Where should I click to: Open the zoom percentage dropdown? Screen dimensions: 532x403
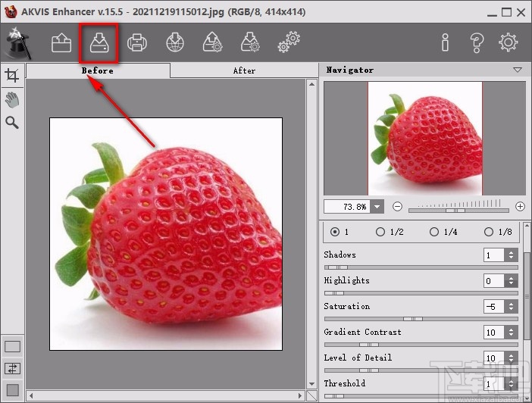pos(378,206)
